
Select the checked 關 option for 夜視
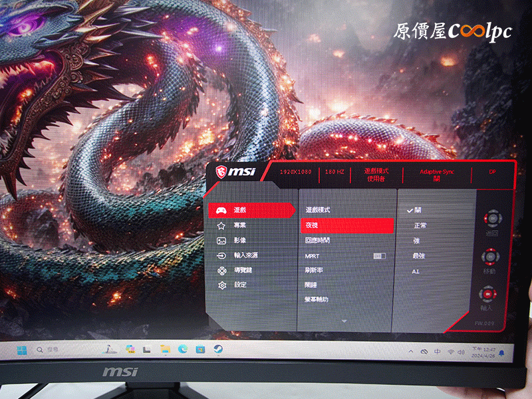414,210
